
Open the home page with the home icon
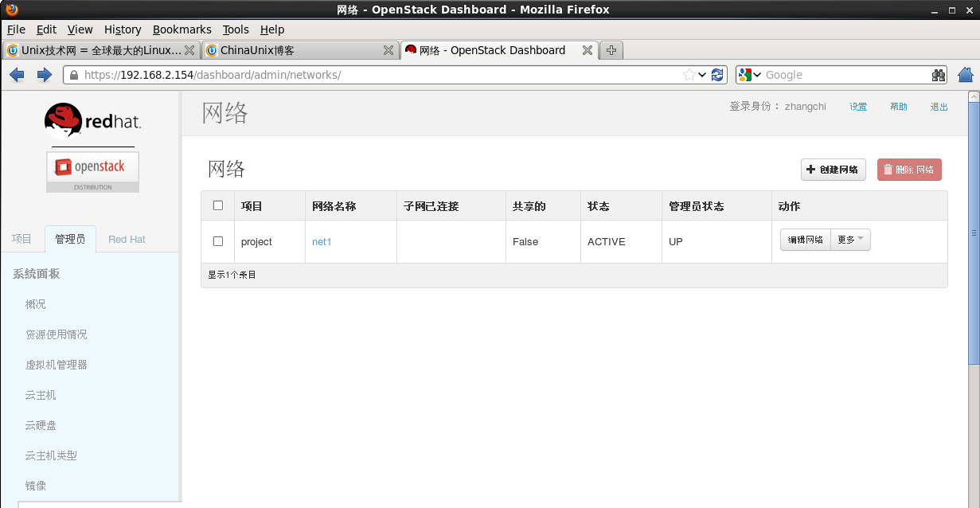[964, 74]
